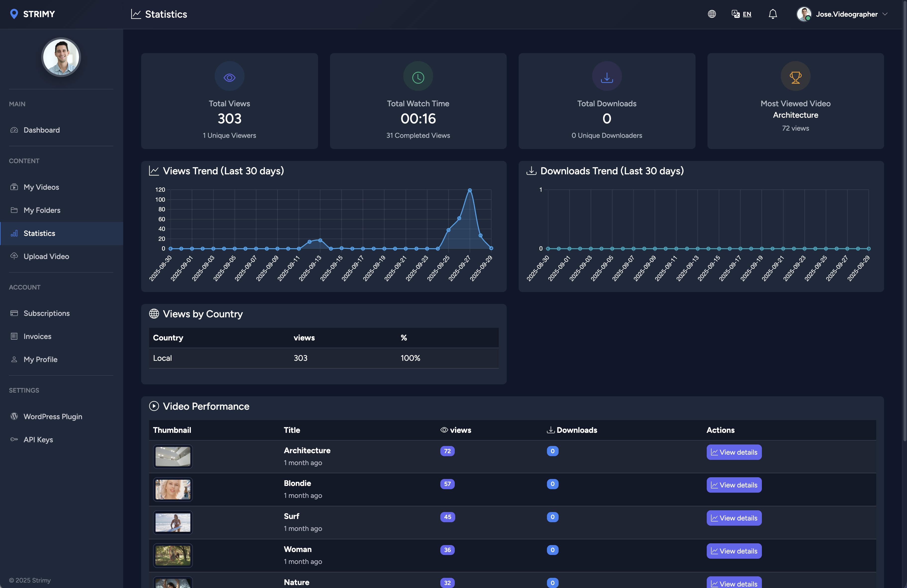Open the API Keys settings
This screenshot has height=588, width=907.
click(x=38, y=440)
